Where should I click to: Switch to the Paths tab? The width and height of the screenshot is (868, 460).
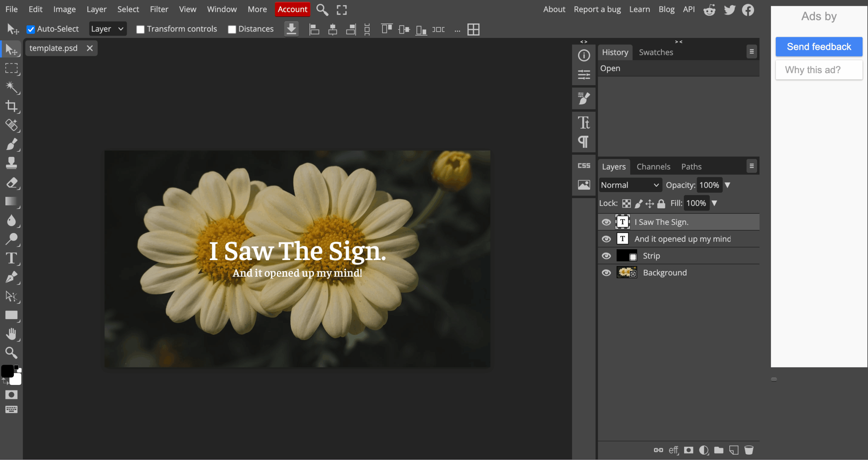tap(691, 167)
